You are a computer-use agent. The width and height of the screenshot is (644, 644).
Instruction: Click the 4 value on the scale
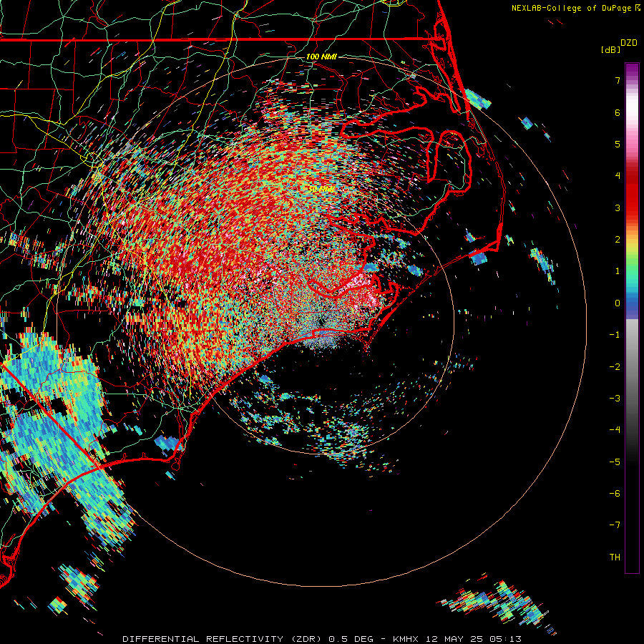tap(618, 176)
